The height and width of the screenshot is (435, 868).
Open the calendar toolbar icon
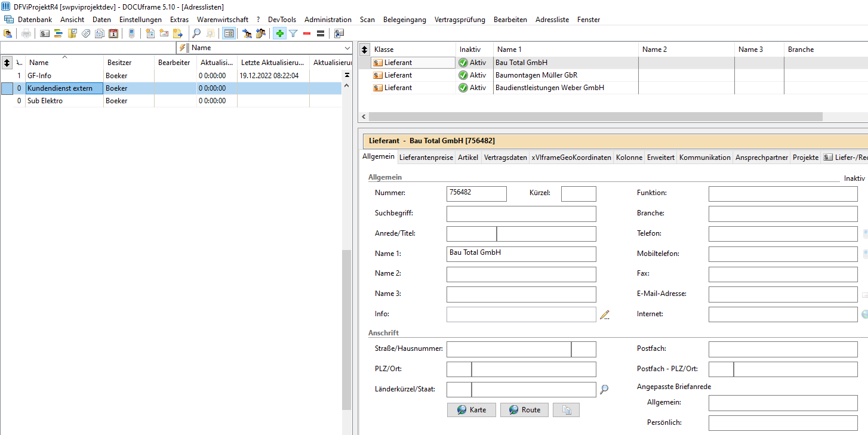(x=113, y=33)
